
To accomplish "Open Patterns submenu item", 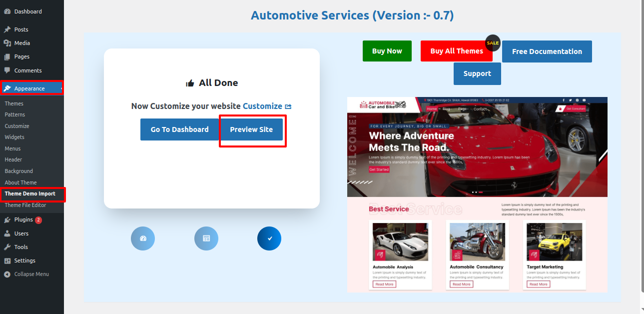I will point(15,114).
